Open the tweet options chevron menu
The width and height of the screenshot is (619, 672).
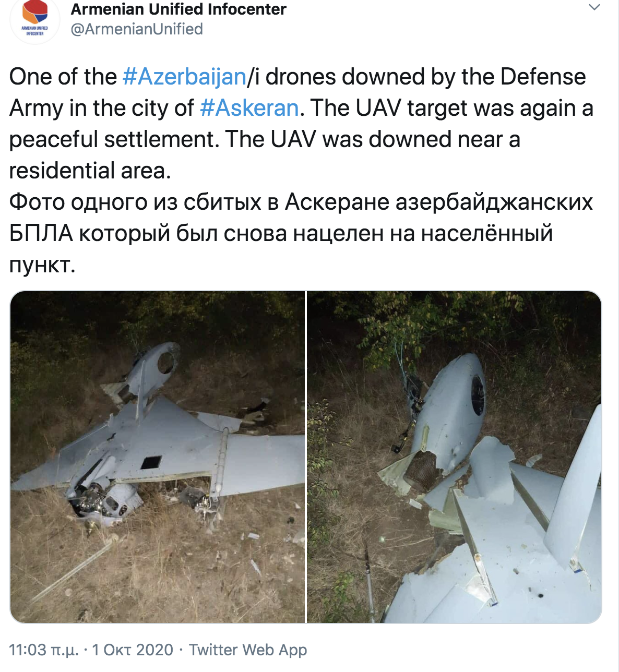point(594,7)
